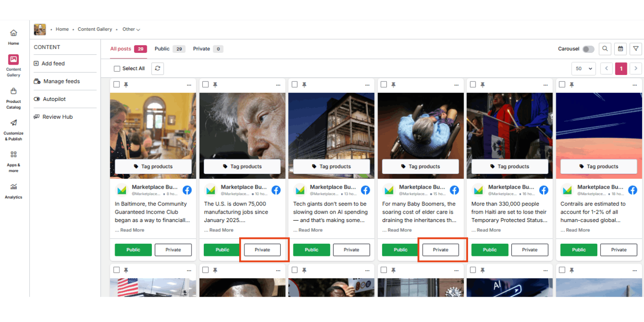Go to Customize & Publish
This screenshot has width=644, height=322.
point(13,130)
